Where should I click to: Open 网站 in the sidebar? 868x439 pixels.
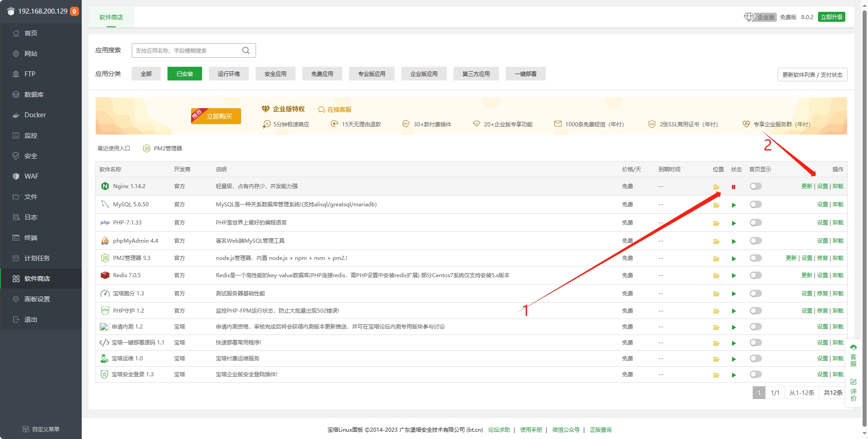pyautogui.click(x=41, y=54)
